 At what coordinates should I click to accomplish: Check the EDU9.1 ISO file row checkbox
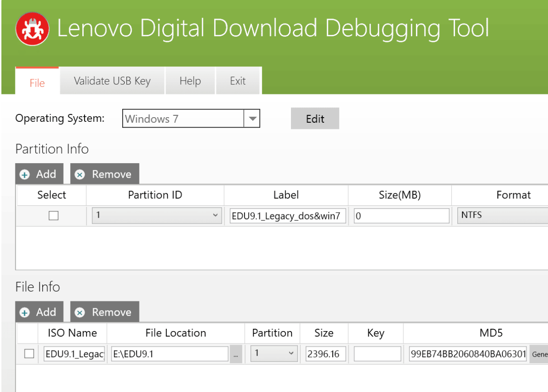tap(29, 353)
